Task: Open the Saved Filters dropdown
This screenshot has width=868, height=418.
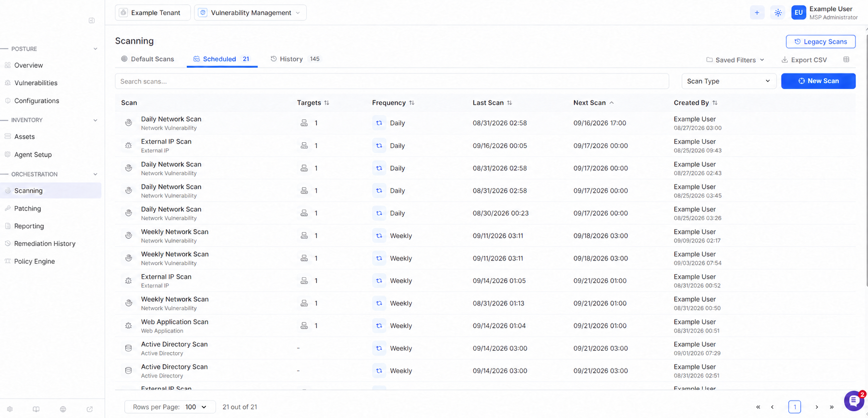Action: (x=735, y=60)
